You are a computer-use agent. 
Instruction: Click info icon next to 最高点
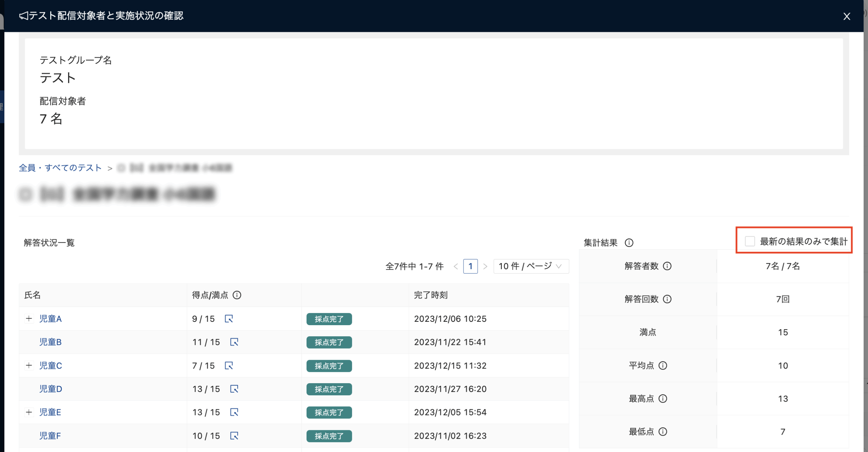click(663, 399)
